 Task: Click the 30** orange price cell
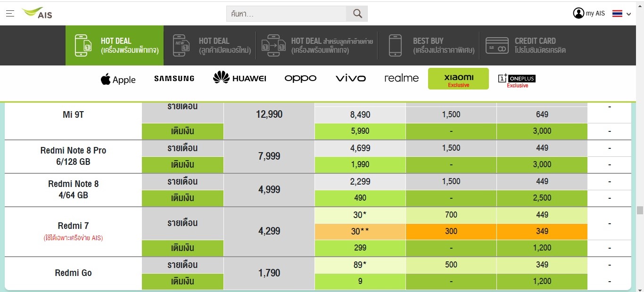coord(360,231)
